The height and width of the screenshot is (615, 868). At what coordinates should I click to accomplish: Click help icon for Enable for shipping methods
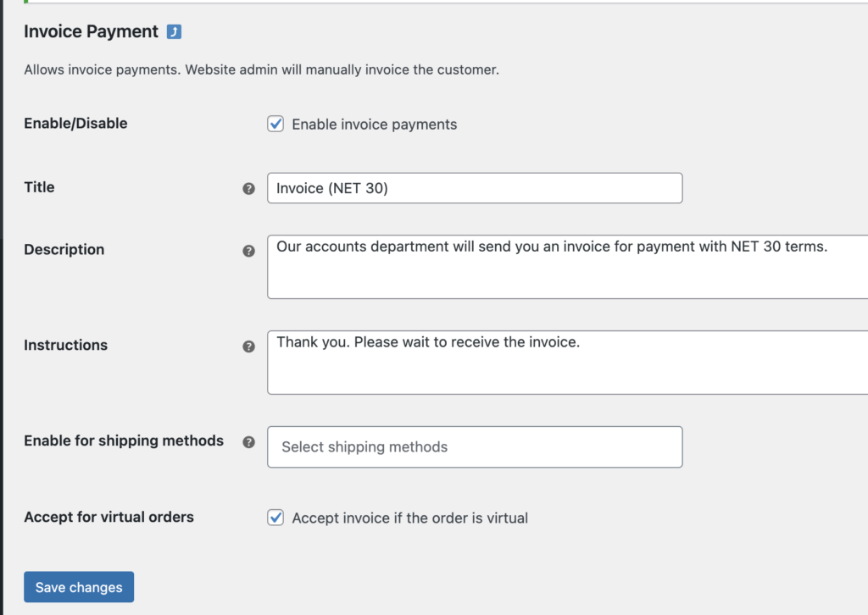pos(248,442)
